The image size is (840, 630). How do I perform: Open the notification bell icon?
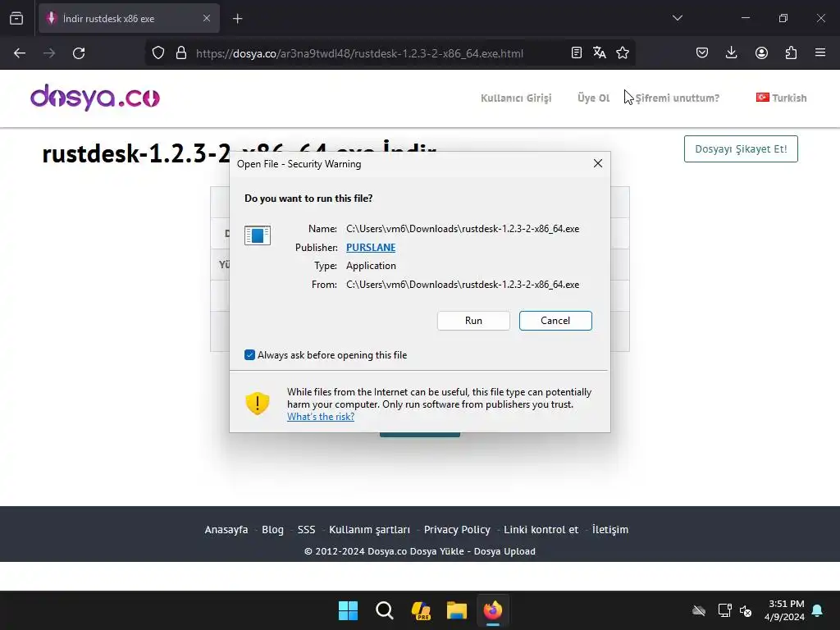coord(818,610)
